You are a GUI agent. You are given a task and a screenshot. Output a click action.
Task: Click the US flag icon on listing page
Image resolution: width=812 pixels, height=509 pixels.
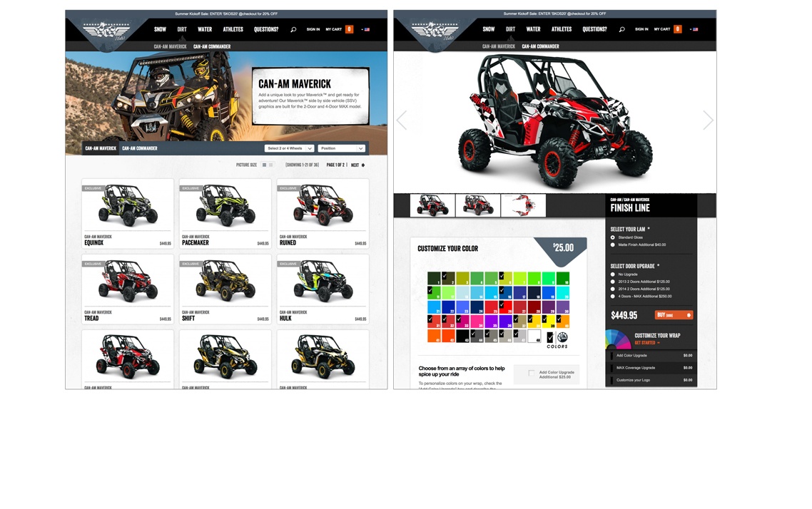click(367, 29)
